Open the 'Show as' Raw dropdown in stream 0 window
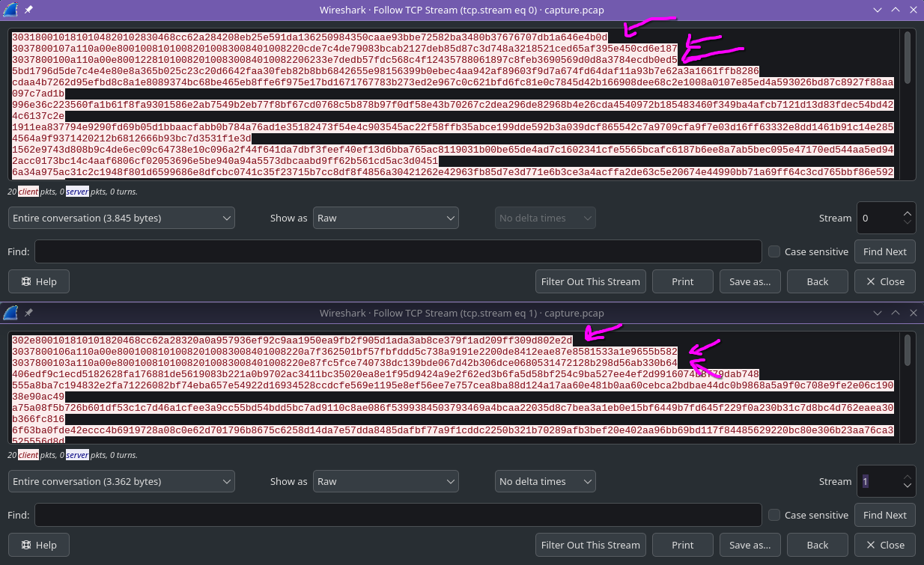 (x=386, y=218)
